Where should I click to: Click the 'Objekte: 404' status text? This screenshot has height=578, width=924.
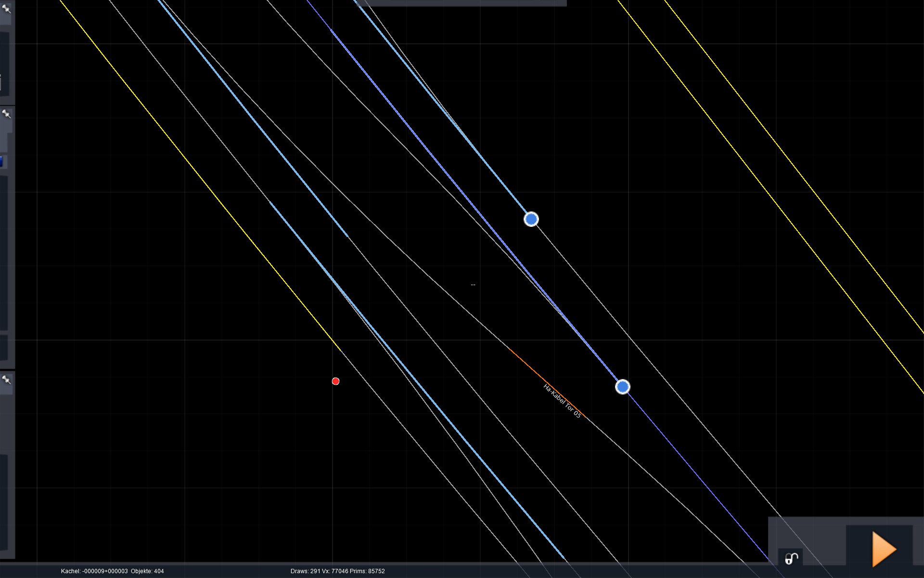pos(147,571)
